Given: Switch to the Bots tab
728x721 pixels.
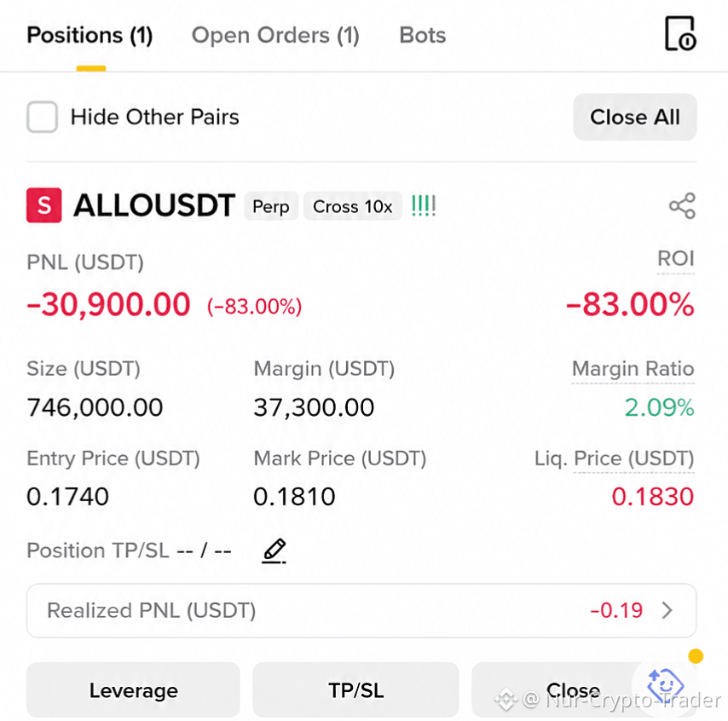Looking at the screenshot, I should [x=423, y=35].
